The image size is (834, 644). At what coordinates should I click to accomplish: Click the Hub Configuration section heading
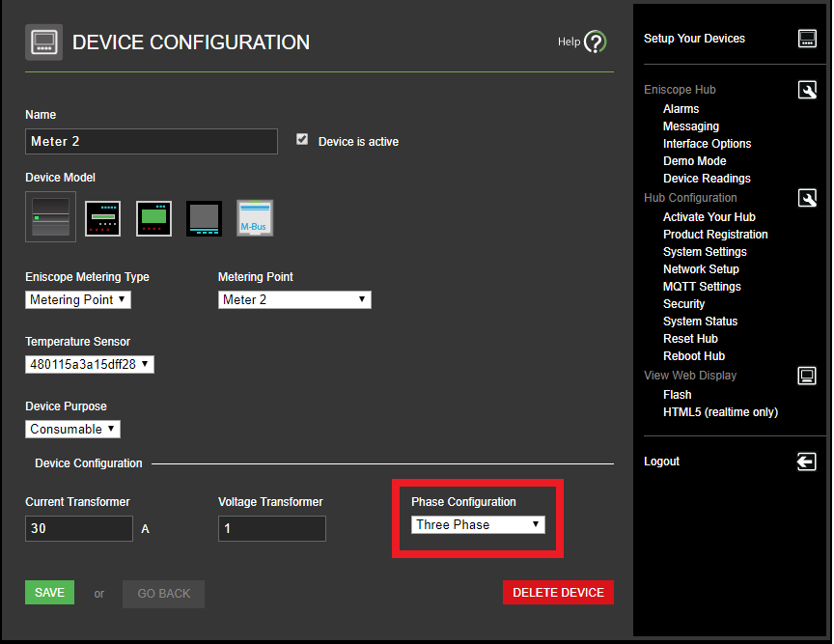coord(690,198)
